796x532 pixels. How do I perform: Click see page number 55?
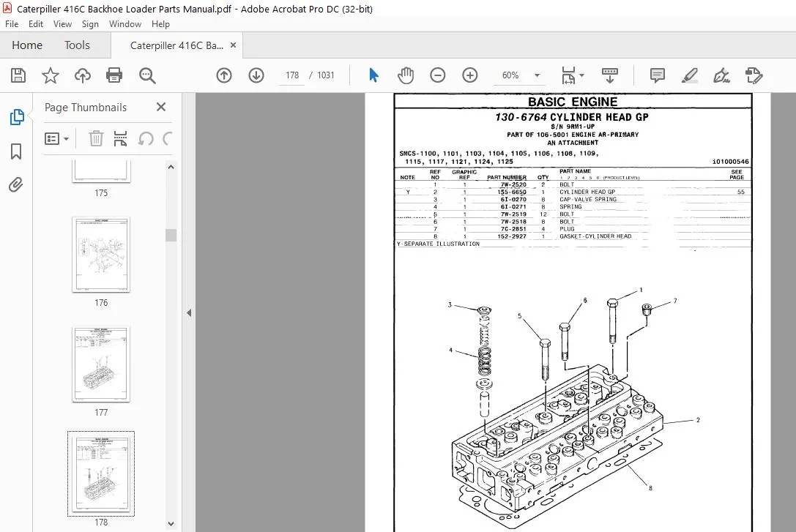pos(740,192)
